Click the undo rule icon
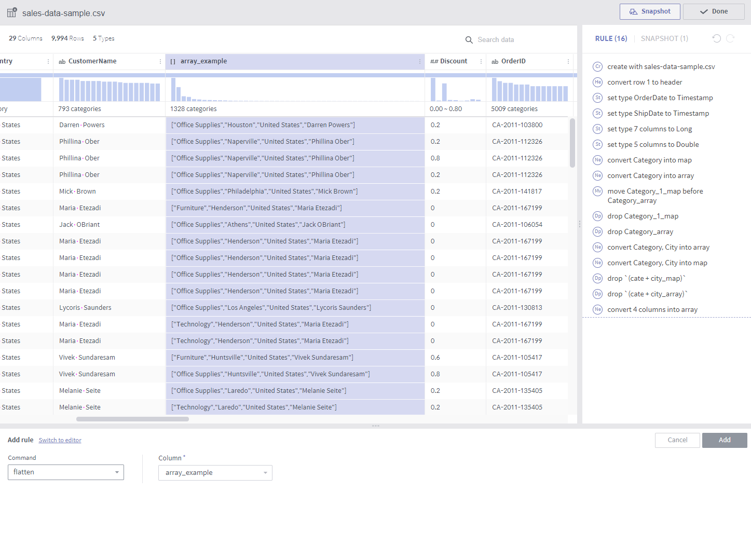 (x=717, y=38)
